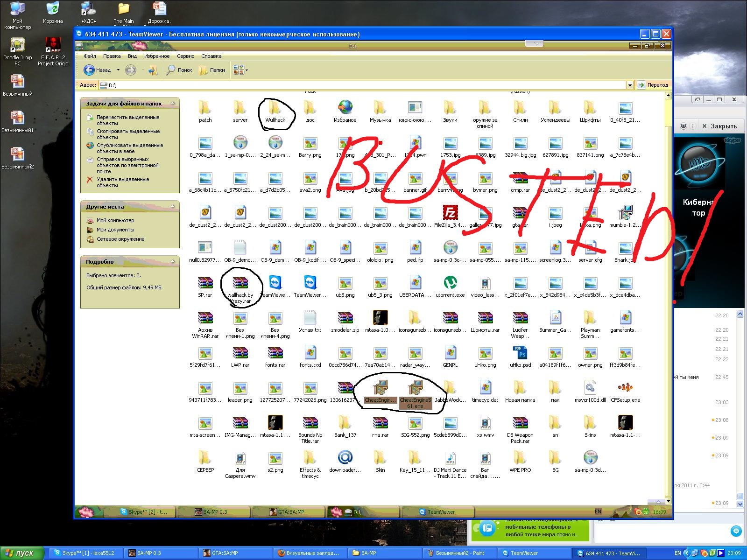This screenshot has width=747, height=560.
Task: Open Doodle Jump PC desktop shortcut
Action: point(17,51)
